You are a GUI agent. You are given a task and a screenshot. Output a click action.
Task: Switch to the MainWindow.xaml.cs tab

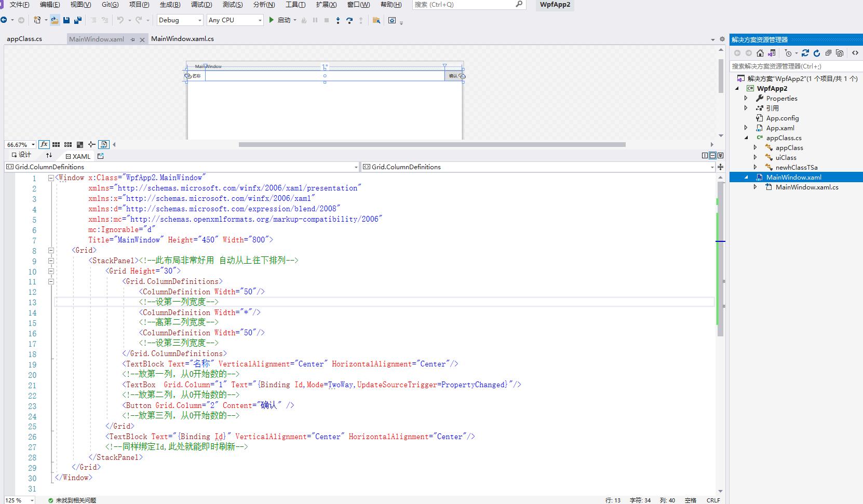coord(182,39)
